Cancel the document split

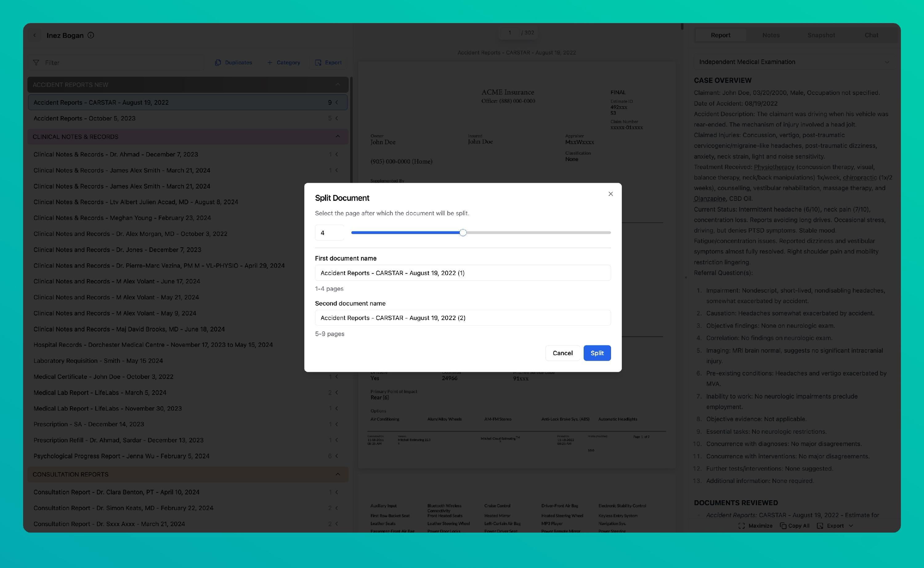point(562,353)
